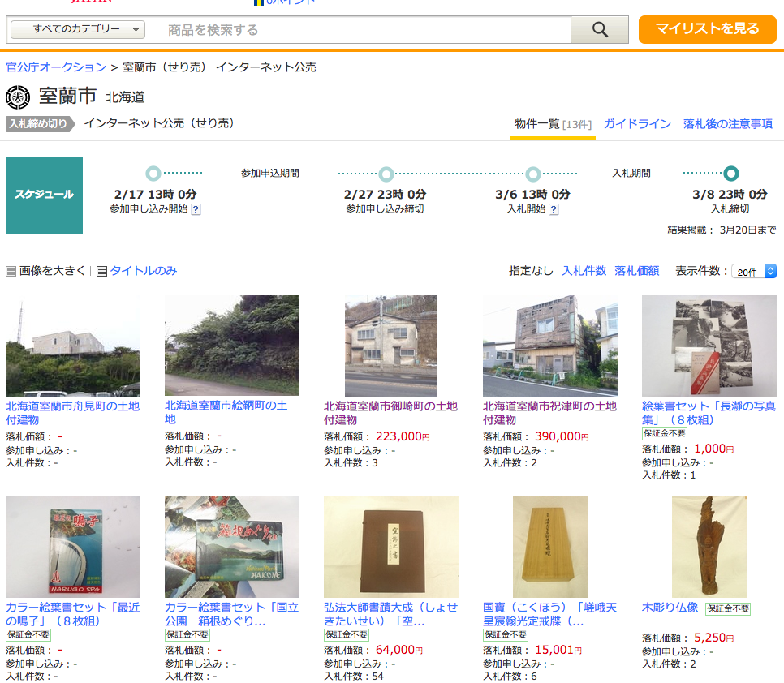Open 北海道室蘭市舟見町の土地付建物 listing link
The width and height of the screenshot is (784, 683).
[72, 413]
